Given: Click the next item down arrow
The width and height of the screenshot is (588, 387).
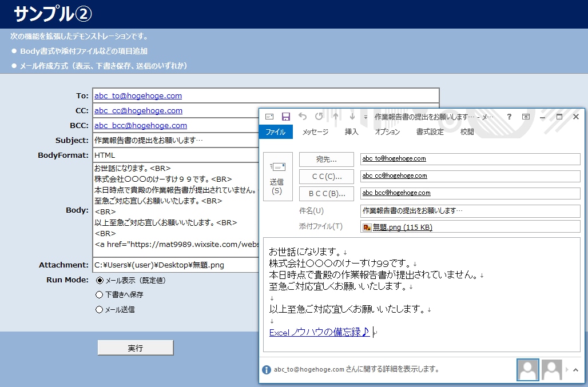Looking at the screenshot, I should click(352, 117).
